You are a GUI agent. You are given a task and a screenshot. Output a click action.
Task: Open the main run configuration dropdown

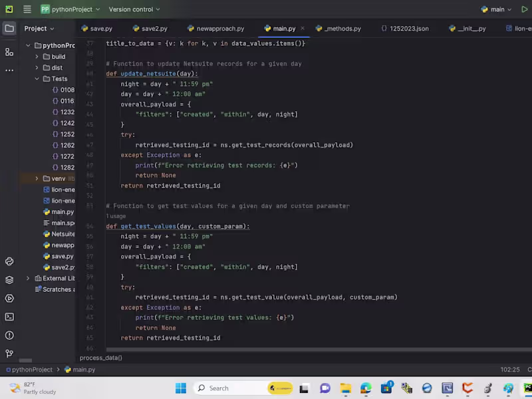tap(496, 9)
